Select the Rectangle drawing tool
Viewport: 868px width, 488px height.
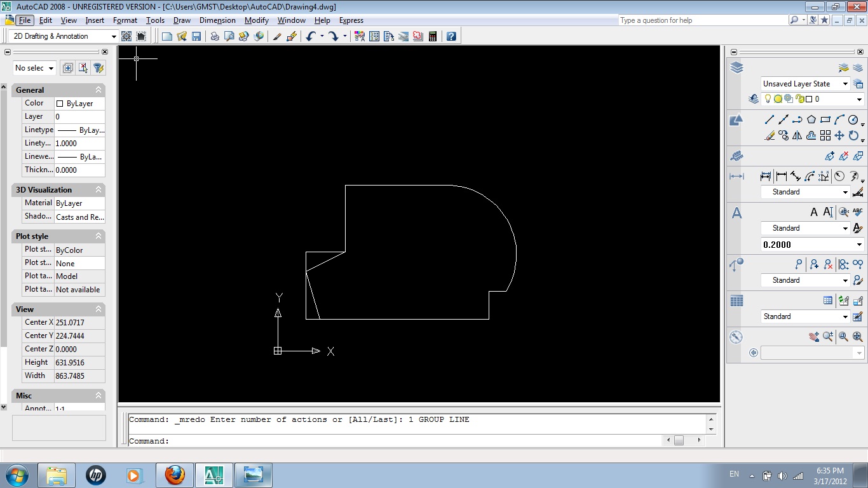825,119
